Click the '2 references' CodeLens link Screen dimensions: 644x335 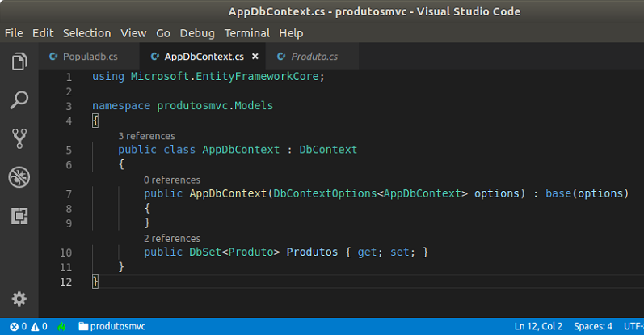coord(172,238)
